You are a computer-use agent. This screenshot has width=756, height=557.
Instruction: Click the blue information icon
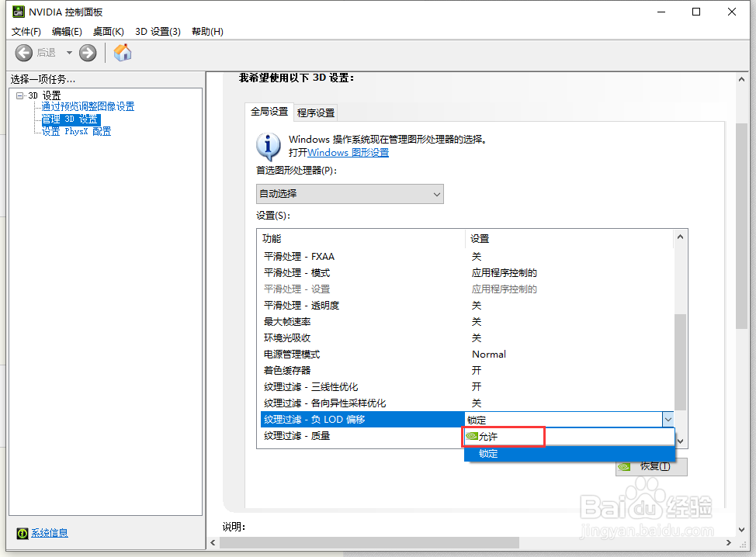(268, 147)
